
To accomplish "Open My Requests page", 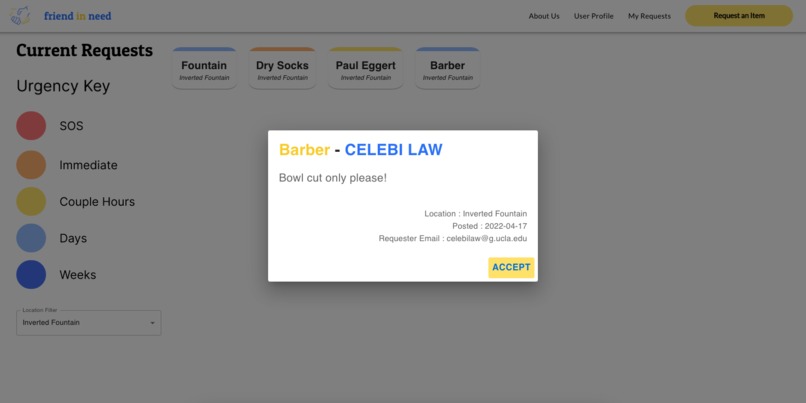I will pos(649,16).
